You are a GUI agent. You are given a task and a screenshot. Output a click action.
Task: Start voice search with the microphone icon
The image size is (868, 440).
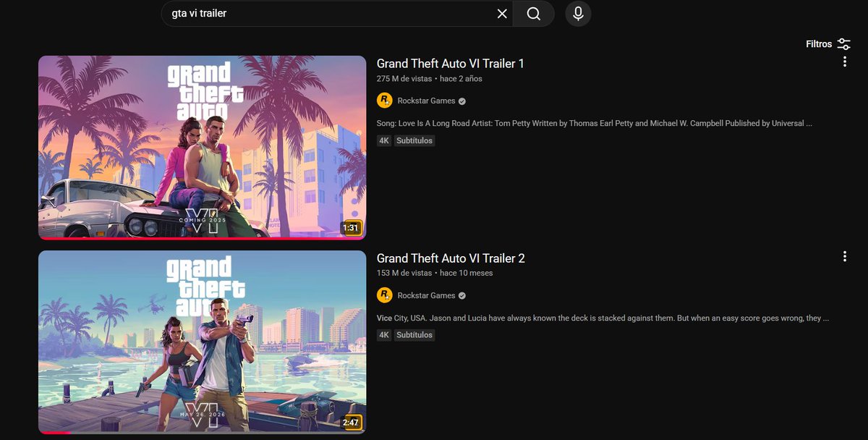(x=579, y=14)
